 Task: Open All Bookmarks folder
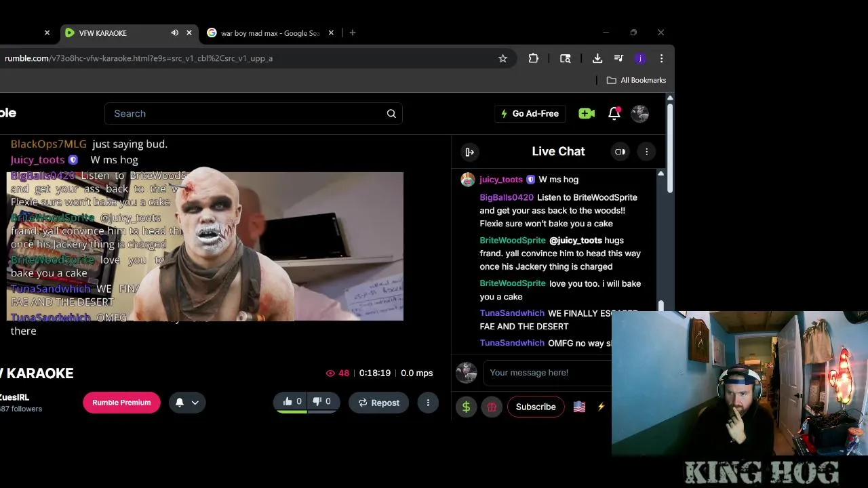click(636, 80)
